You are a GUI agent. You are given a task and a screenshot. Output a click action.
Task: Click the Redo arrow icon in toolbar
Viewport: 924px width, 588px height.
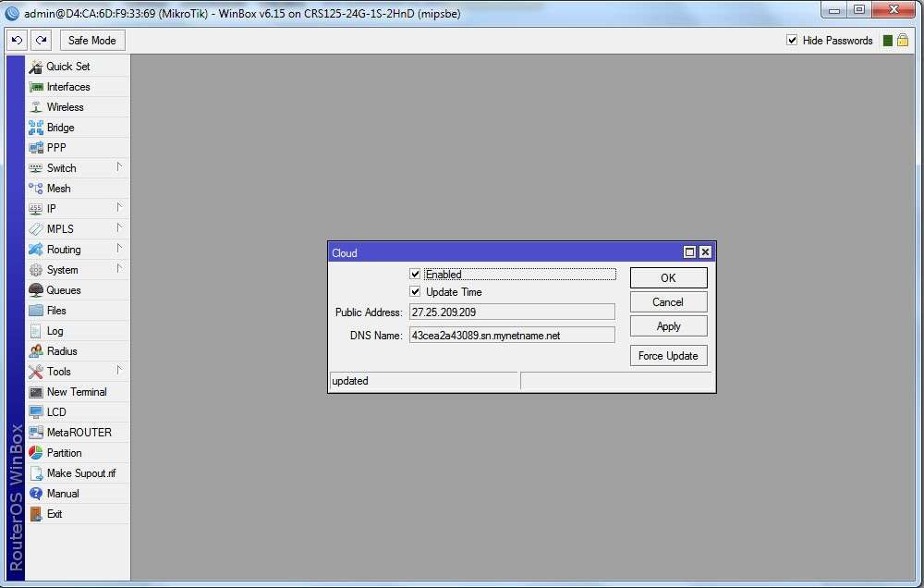pyautogui.click(x=42, y=40)
